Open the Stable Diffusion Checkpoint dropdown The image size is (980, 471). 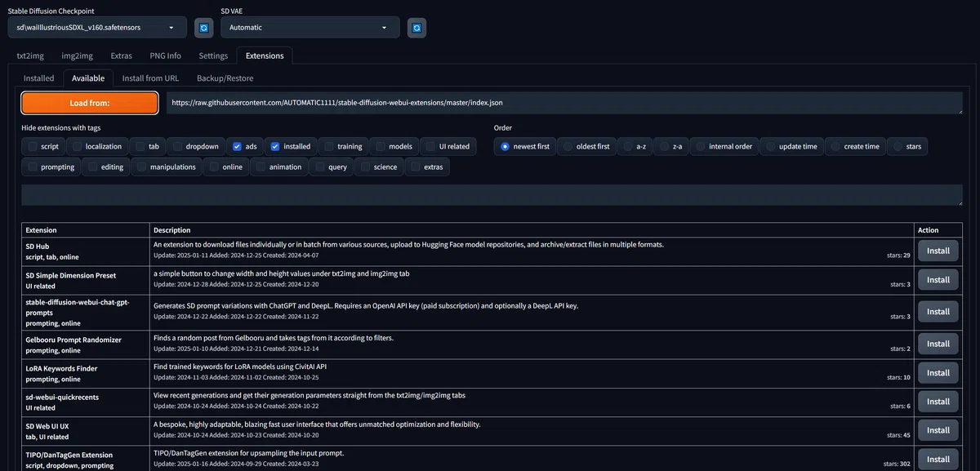(x=98, y=27)
